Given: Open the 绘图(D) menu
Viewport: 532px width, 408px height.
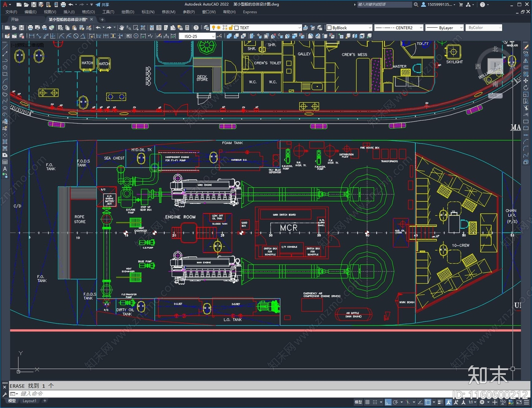Looking at the screenshot, I should pyautogui.click(x=128, y=12).
